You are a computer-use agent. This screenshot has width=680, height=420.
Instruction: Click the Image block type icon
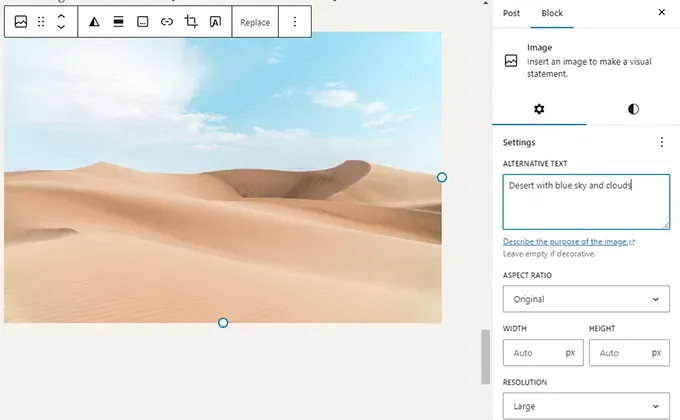click(x=20, y=22)
